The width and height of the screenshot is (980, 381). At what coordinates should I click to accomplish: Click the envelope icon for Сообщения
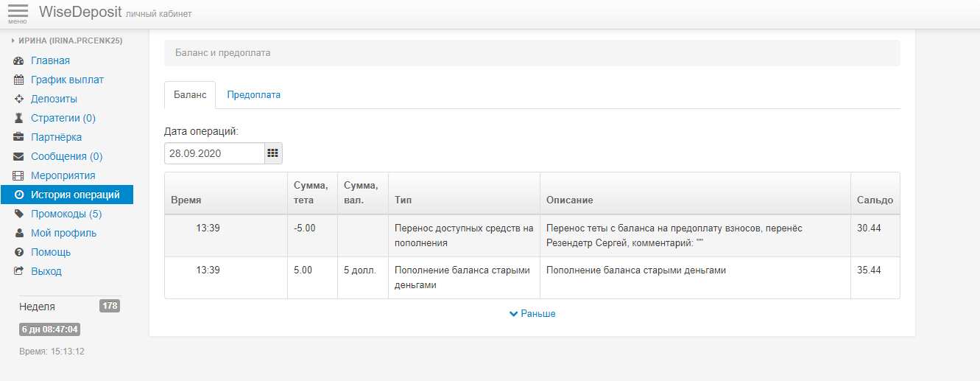(19, 157)
